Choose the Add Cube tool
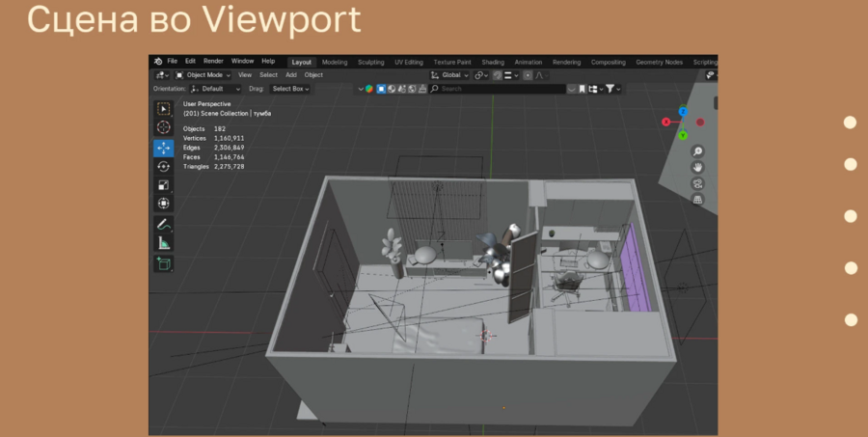This screenshot has height=437, width=868. click(x=163, y=262)
